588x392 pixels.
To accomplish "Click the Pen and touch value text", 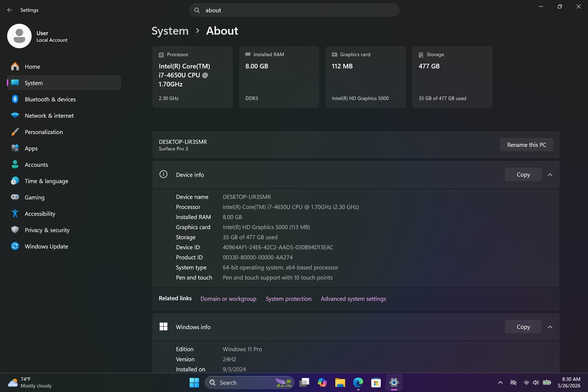I will coord(277,278).
